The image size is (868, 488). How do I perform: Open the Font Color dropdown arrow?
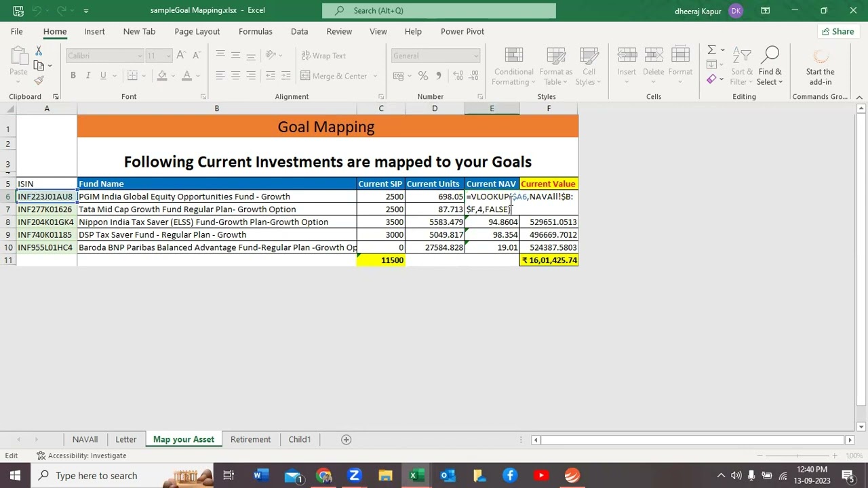click(x=197, y=76)
